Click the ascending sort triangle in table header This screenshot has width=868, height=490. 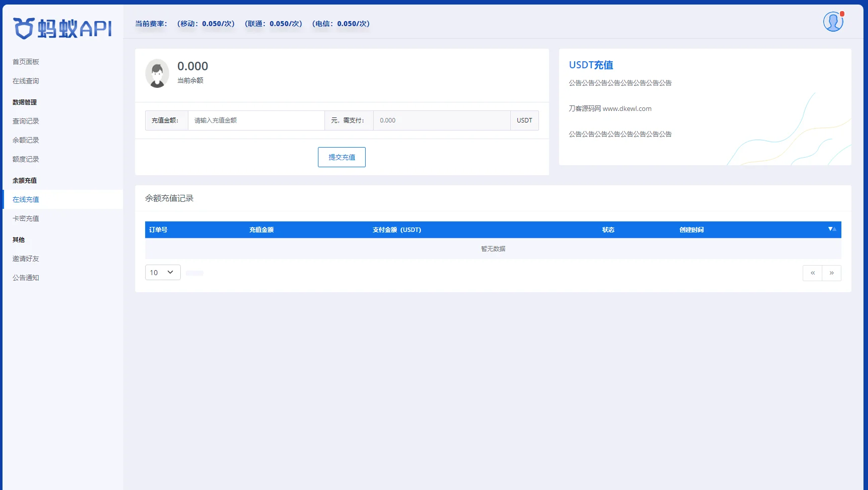[x=834, y=229]
